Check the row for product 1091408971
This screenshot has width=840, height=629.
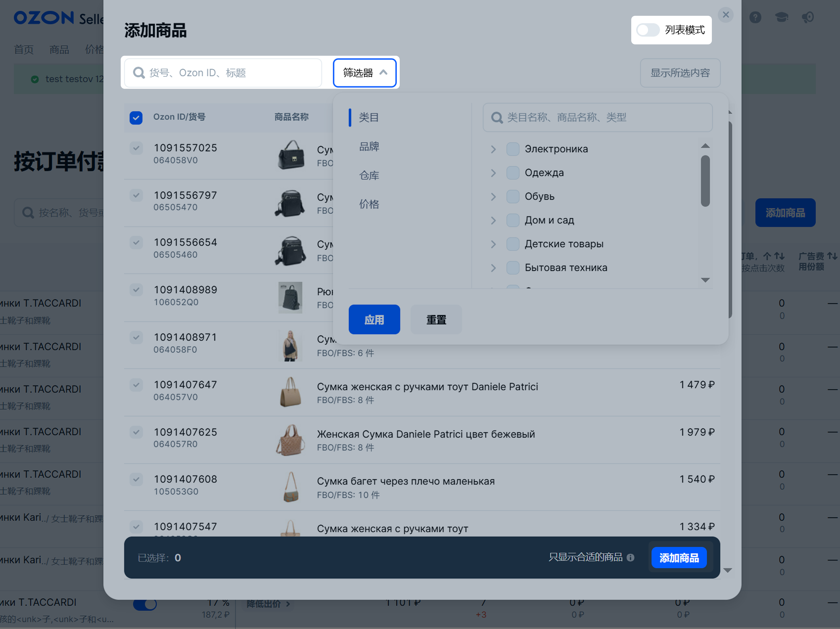(x=136, y=337)
